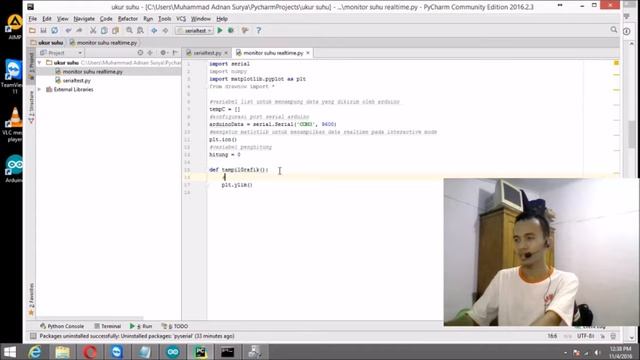
Task: Open the Run tool window
Action: click(141, 327)
